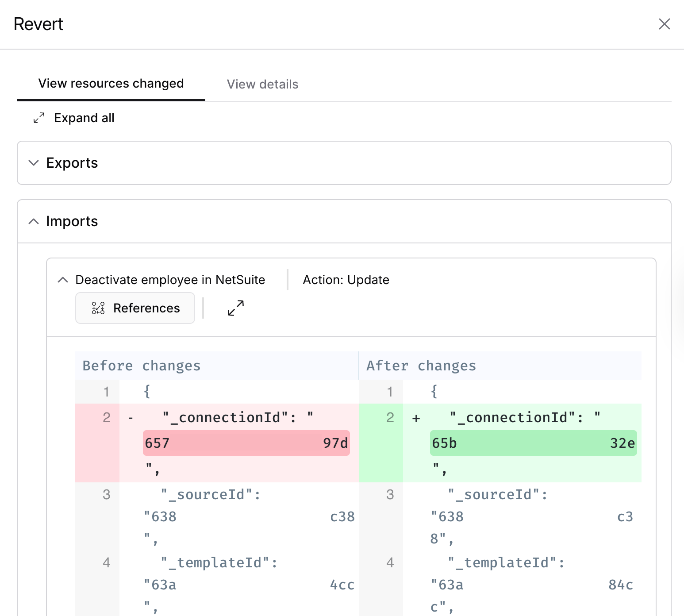The width and height of the screenshot is (684, 616).
Task: Click the Action: Update label
Action: click(x=346, y=280)
